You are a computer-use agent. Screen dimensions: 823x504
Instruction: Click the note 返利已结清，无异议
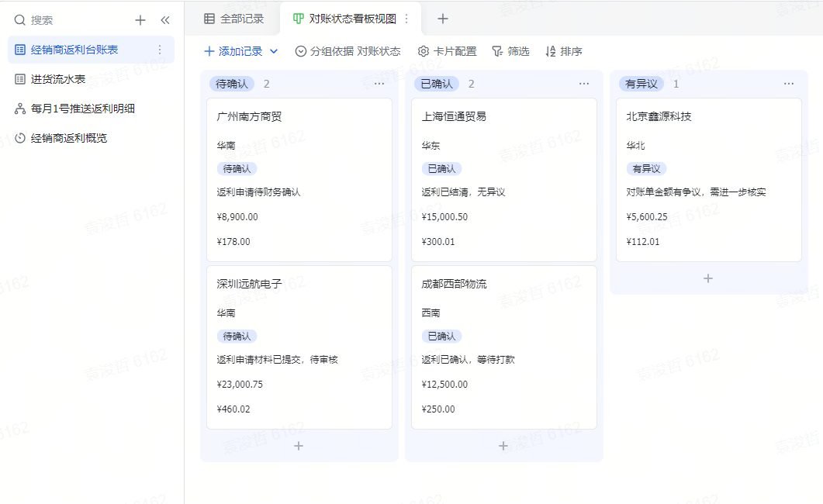463,192
